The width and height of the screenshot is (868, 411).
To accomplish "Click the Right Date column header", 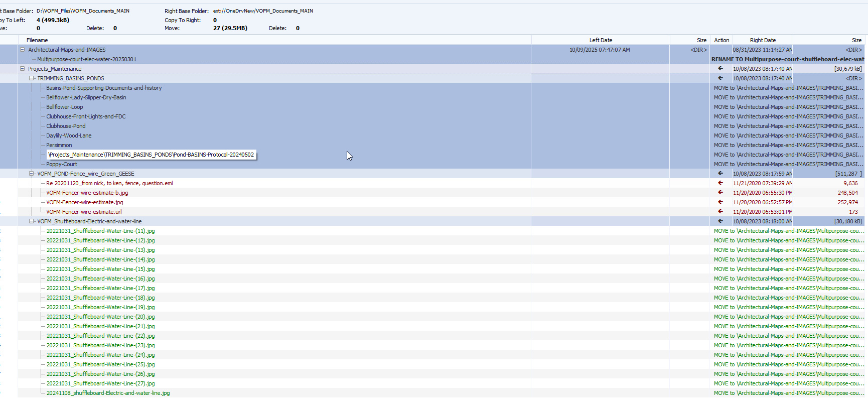I will pos(762,40).
